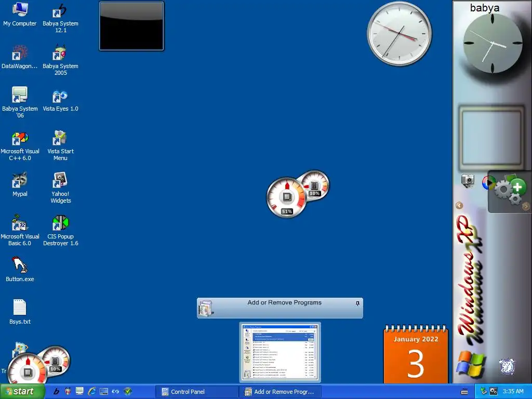Click the gears with green plus icon
532x399 pixels.
(x=510, y=190)
